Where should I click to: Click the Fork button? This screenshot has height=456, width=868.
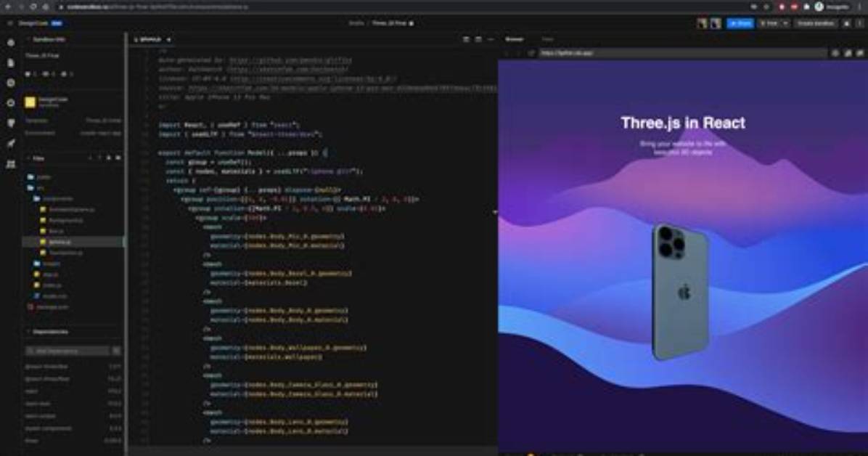pos(770,23)
